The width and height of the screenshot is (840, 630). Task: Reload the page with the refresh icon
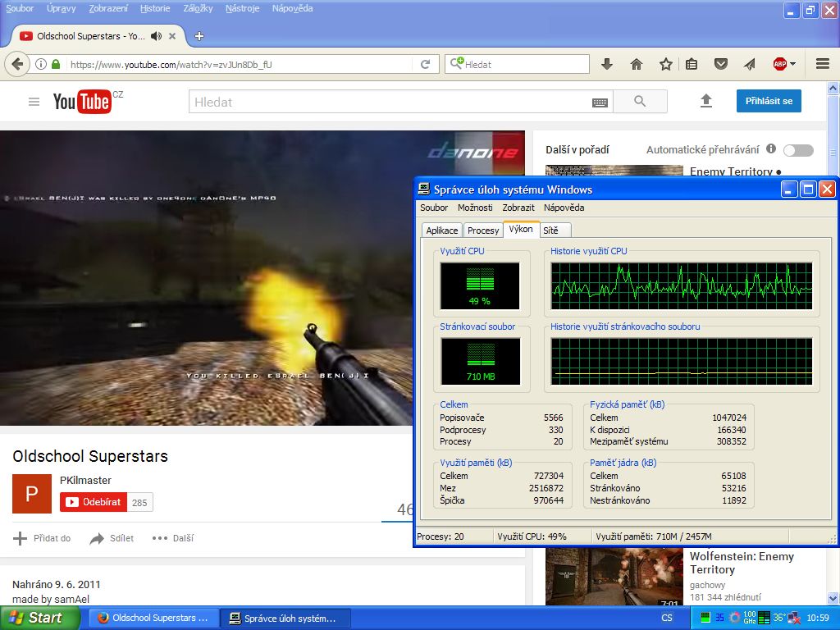(425, 64)
